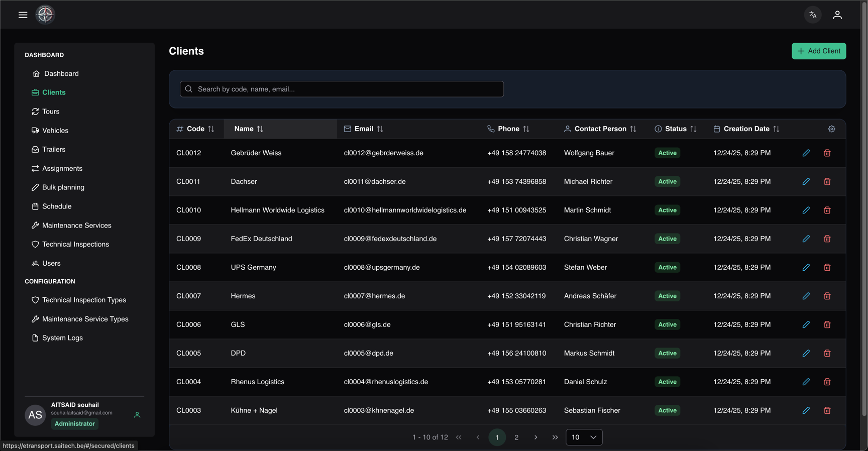Open rows-per-page dropdown showing 10

(x=584, y=437)
